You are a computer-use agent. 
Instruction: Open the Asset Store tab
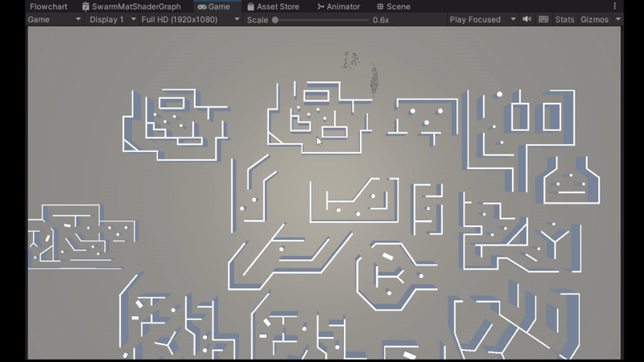pyautogui.click(x=273, y=6)
